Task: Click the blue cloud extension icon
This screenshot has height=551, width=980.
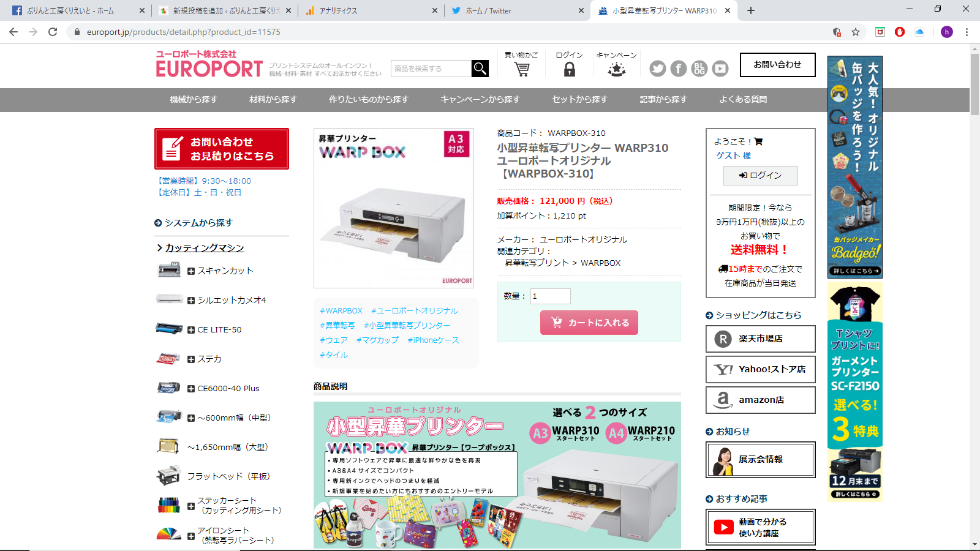Action: pos(919,32)
